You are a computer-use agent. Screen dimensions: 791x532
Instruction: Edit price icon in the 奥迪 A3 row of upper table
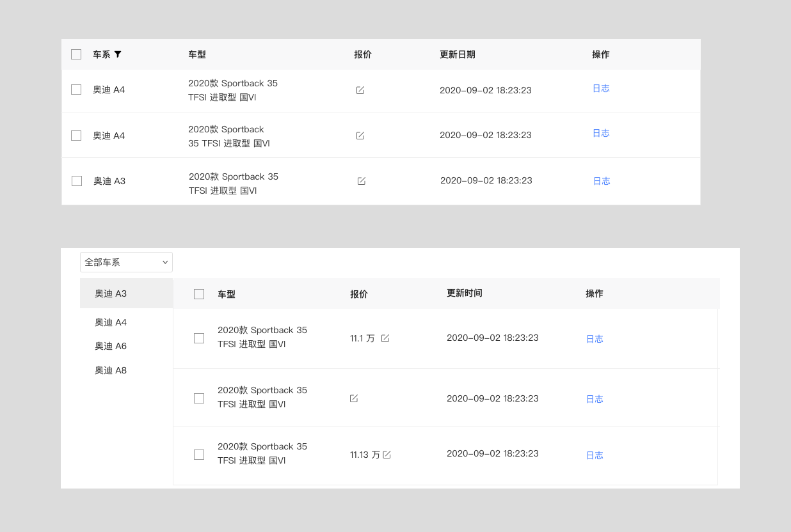tap(362, 181)
